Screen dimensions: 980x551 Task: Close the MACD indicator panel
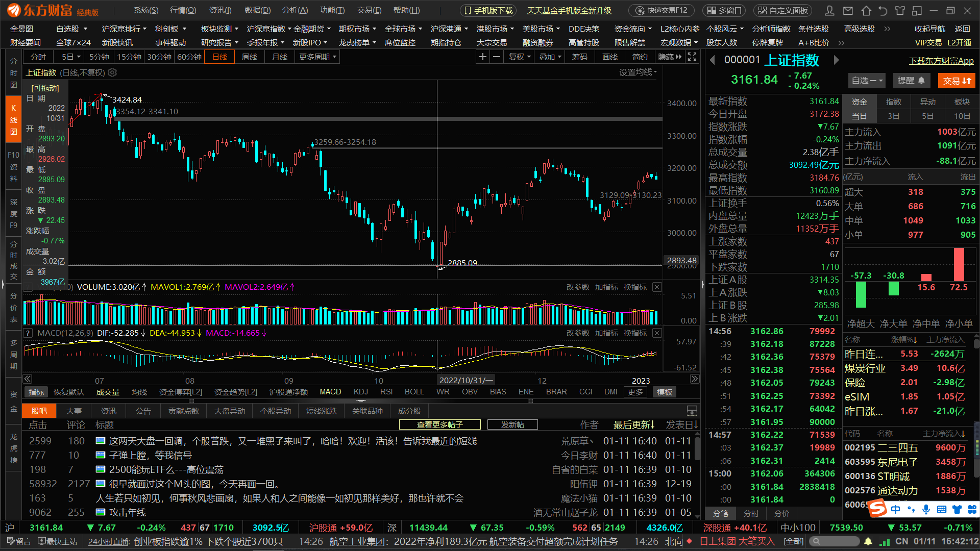(657, 333)
